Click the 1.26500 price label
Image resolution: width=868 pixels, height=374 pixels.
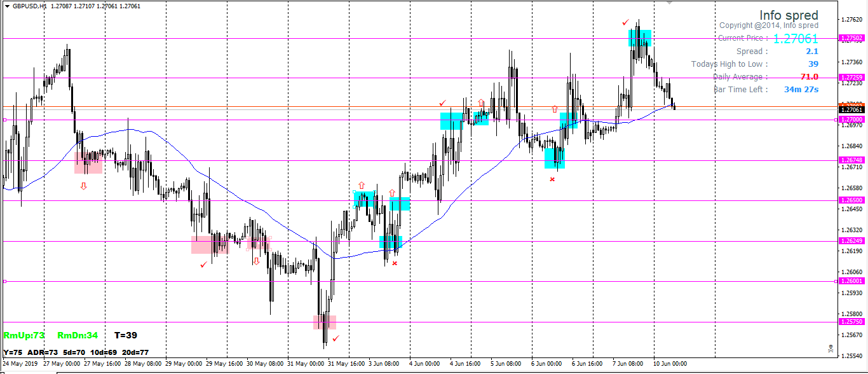tap(851, 200)
